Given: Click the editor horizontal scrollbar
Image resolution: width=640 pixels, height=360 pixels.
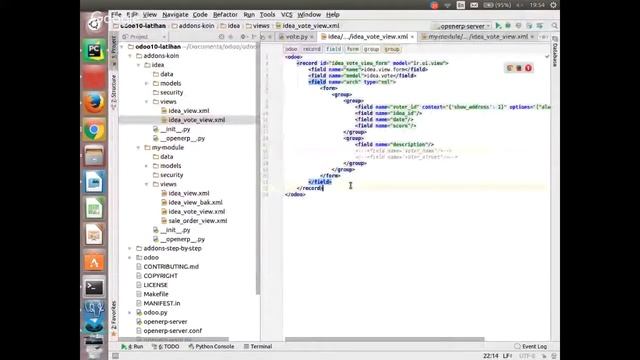Looking at the screenshot, I should (384, 340).
